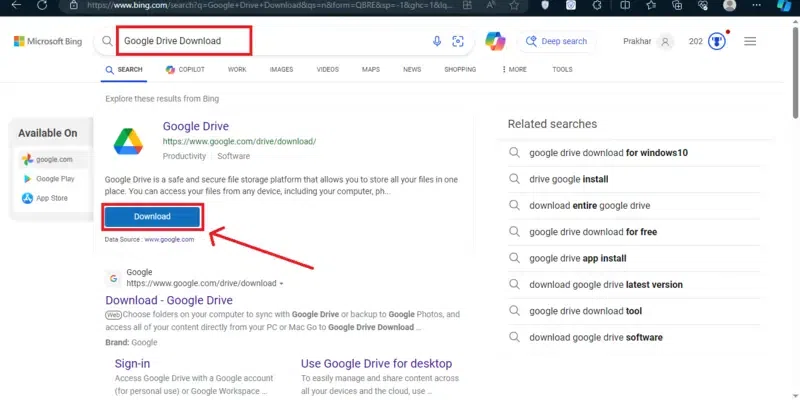Switch to the NEWS tab

tap(412, 70)
